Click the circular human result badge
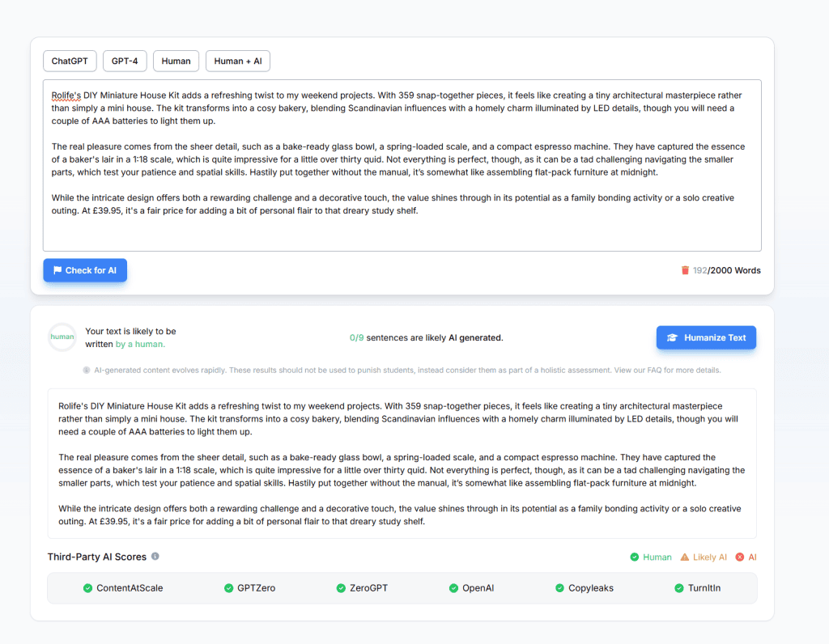Image resolution: width=829 pixels, height=644 pixels. pyautogui.click(x=62, y=337)
